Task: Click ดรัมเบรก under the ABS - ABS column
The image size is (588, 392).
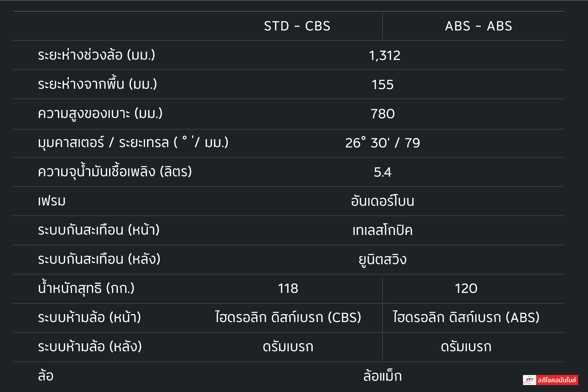Action: [466, 347]
